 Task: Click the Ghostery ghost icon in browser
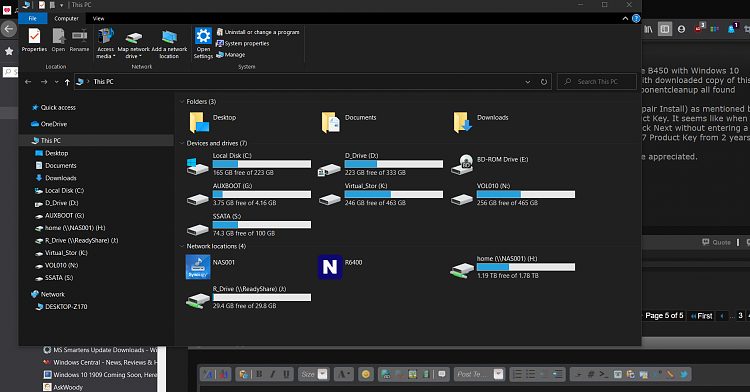[732, 29]
